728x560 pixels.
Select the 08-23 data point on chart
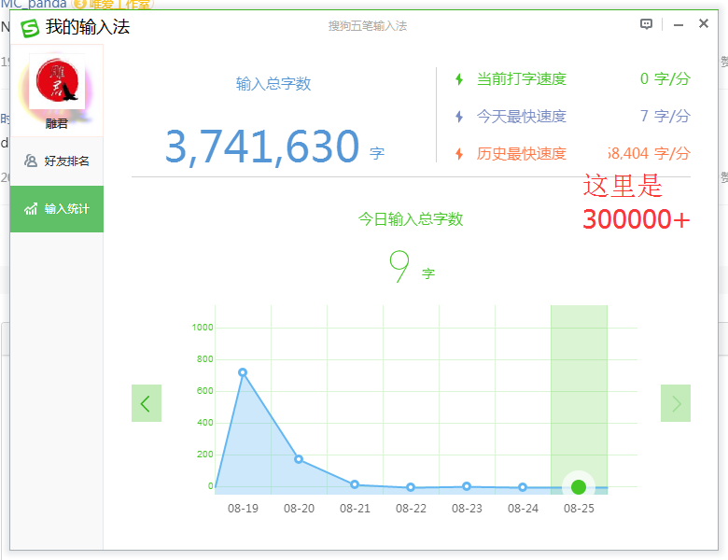pos(467,486)
